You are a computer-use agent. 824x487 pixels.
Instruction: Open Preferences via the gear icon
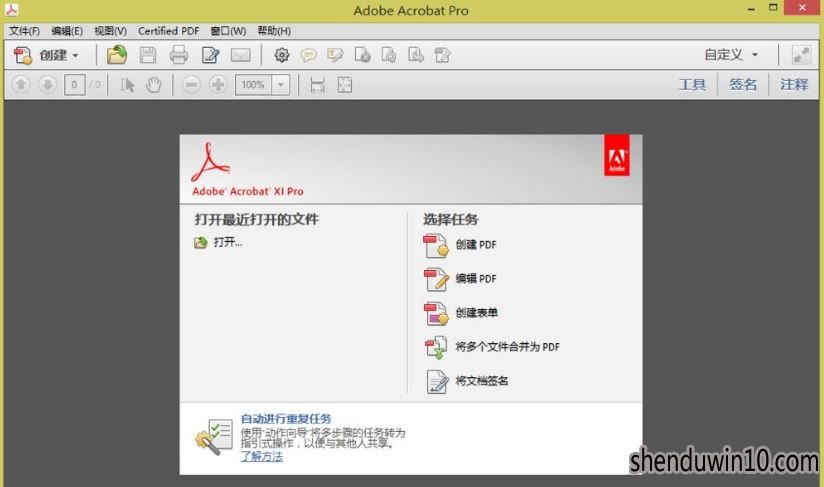(x=282, y=55)
